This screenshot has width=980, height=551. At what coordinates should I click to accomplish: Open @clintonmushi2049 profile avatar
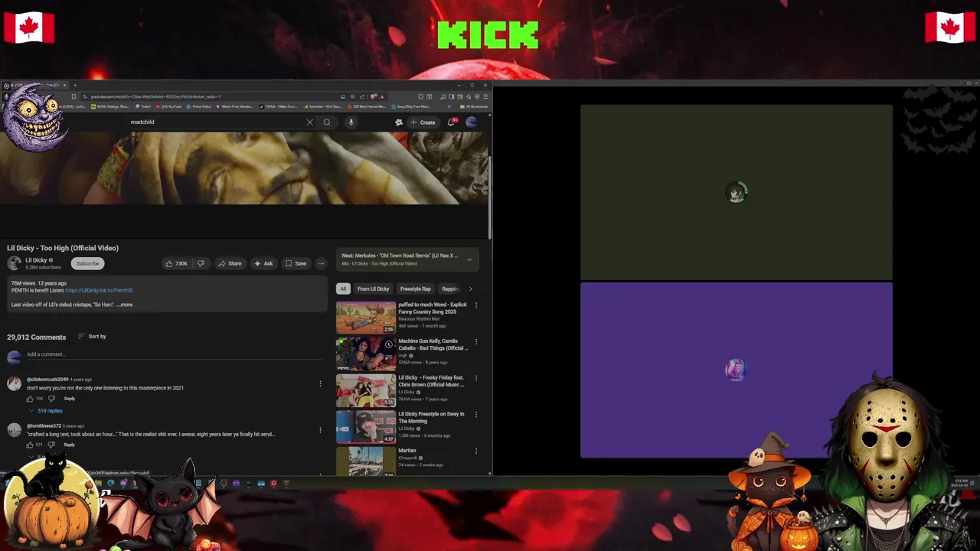click(x=14, y=383)
